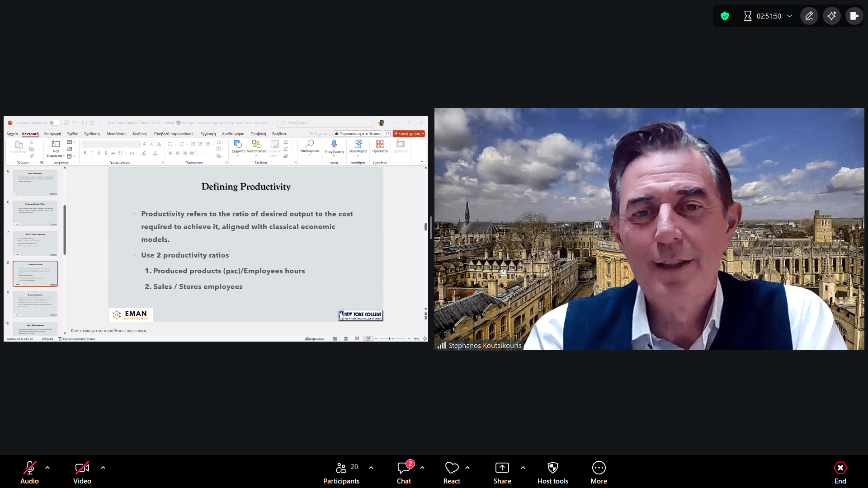Image resolution: width=868 pixels, height=488 pixels.
Task: Click the AI Companion sparkle icon
Action: [x=831, y=16]
